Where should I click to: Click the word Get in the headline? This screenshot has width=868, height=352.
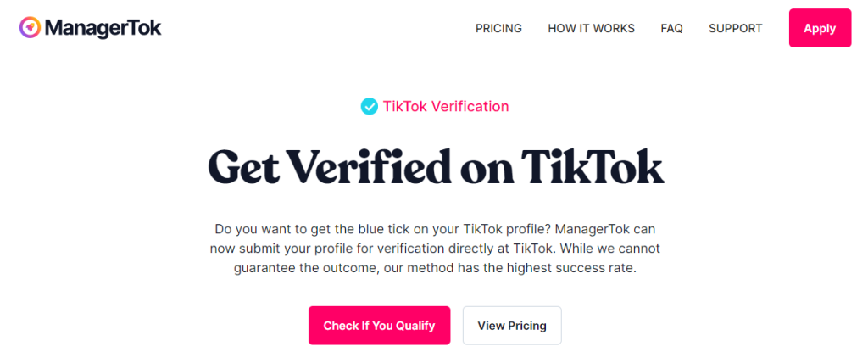coord(242,167)
